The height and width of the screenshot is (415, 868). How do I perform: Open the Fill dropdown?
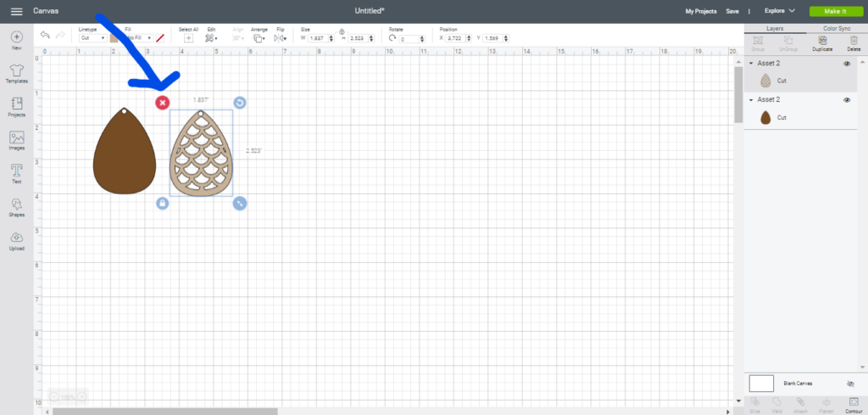pyautogui.click(x=138, y=38)
